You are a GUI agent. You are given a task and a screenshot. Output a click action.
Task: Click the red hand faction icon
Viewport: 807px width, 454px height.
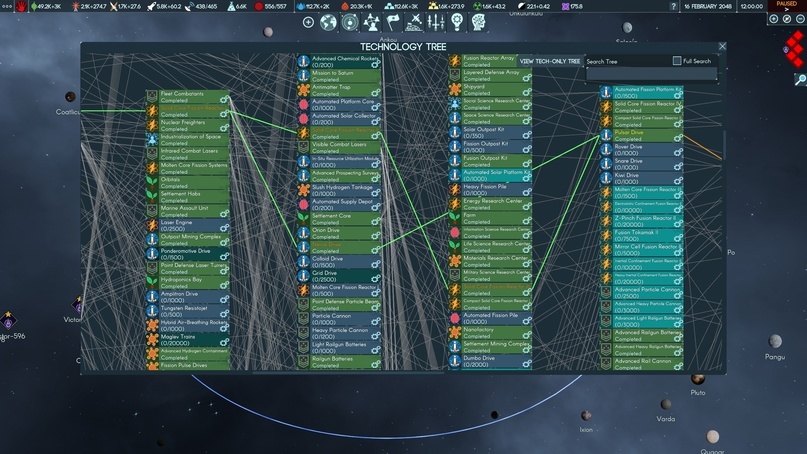[x=21, y=6]
